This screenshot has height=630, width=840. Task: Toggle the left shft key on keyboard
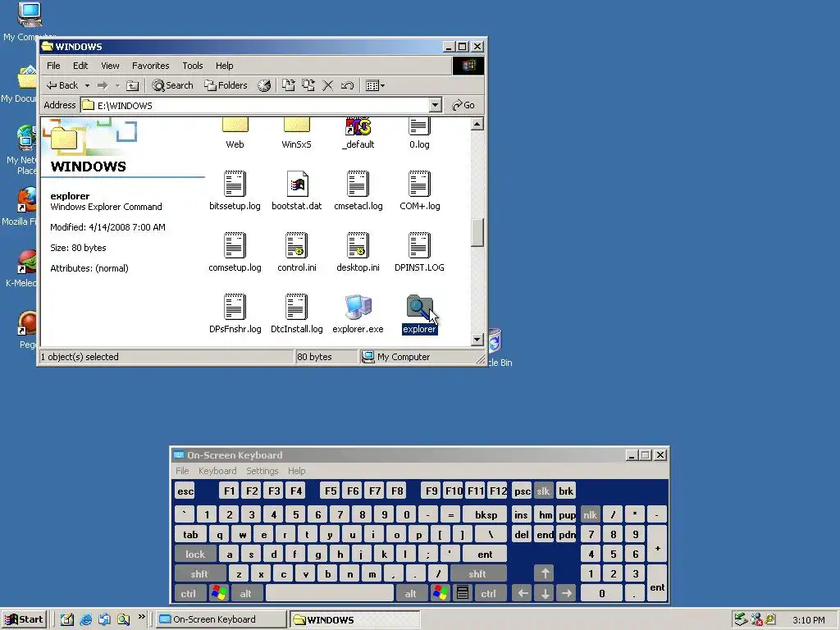[x=200, y=573]
